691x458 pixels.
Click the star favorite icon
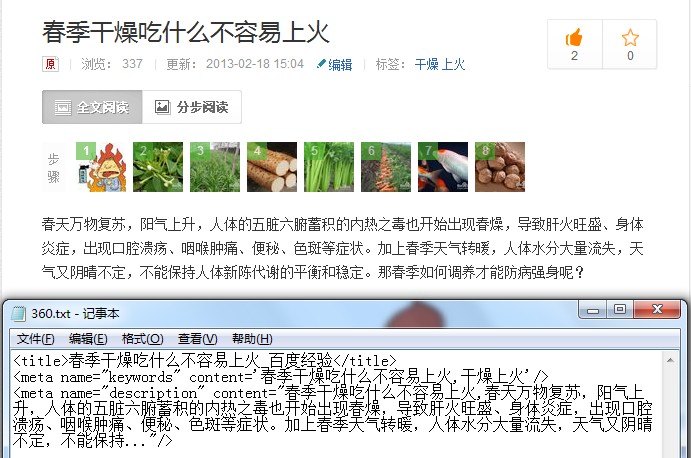pos(630,37)
